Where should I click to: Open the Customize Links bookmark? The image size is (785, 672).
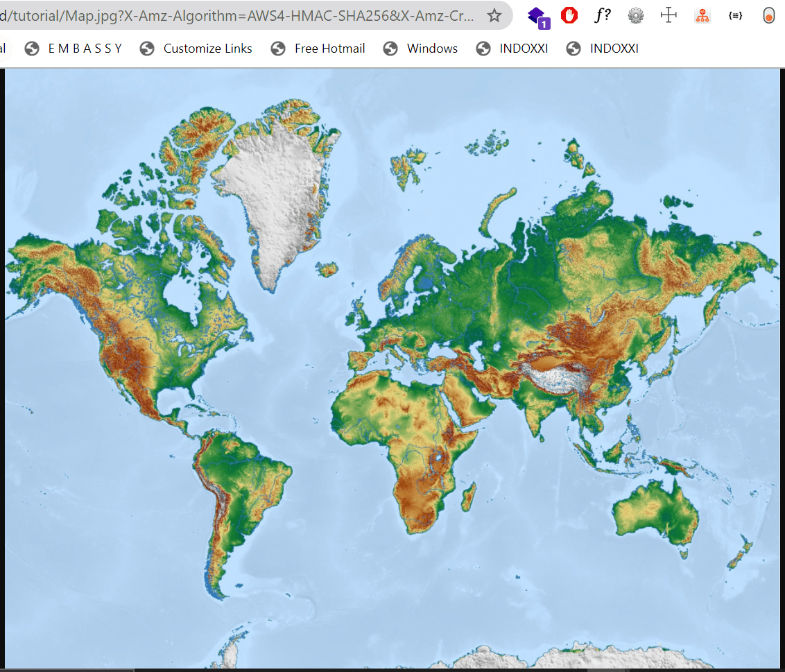(196, 49)
